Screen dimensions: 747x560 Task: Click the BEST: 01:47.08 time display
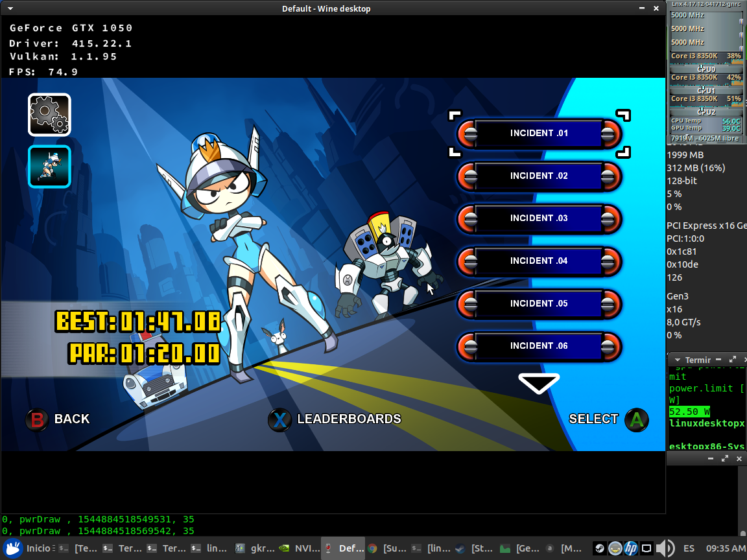[137, 321]
